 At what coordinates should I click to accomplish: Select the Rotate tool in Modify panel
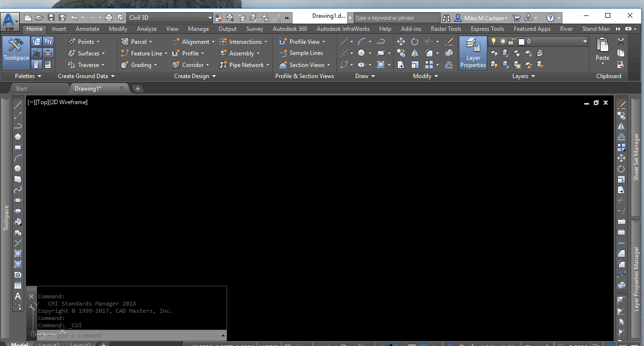415,41
